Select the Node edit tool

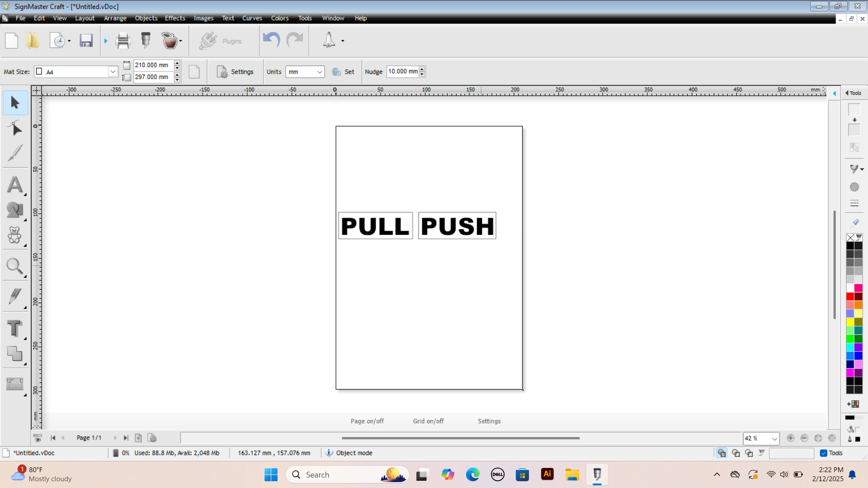click(x=15, y=128)
